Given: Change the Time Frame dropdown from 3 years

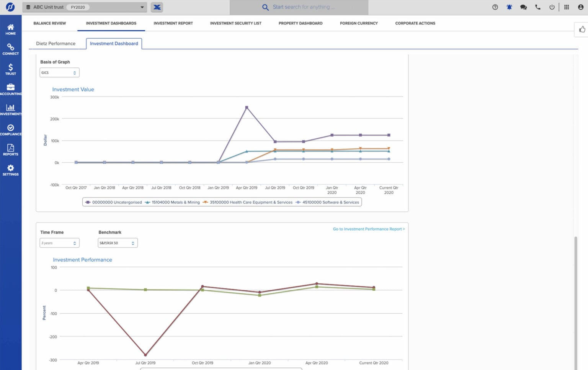Looking at the screenshot, I should (59, 243).
